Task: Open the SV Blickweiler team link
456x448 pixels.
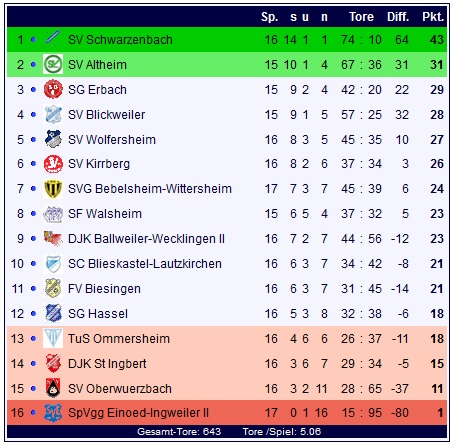Action: pyautogui.click(x=107, y=115)
